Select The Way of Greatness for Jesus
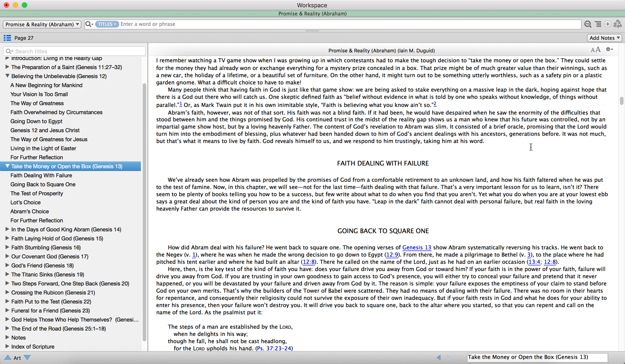The width and height of the screenshot is (625, 364). click(x=49, y=139)
